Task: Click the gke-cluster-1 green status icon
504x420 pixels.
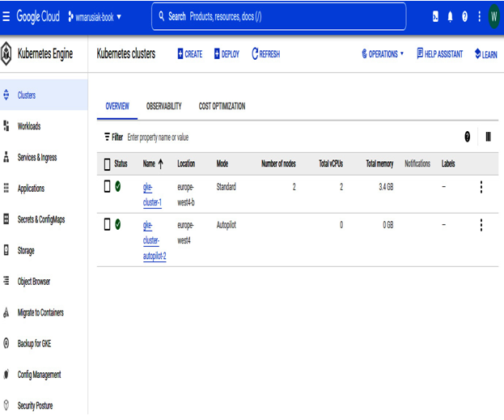Action: tap(117, 186)
